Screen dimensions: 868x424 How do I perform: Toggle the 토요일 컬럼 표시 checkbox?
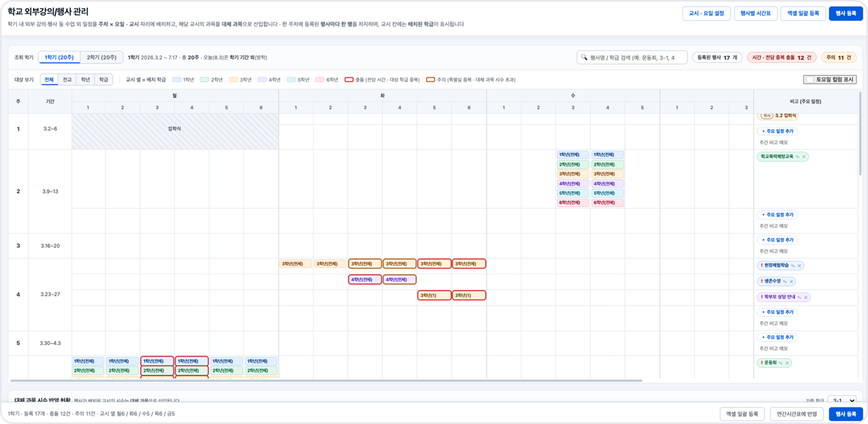(810, 80)
